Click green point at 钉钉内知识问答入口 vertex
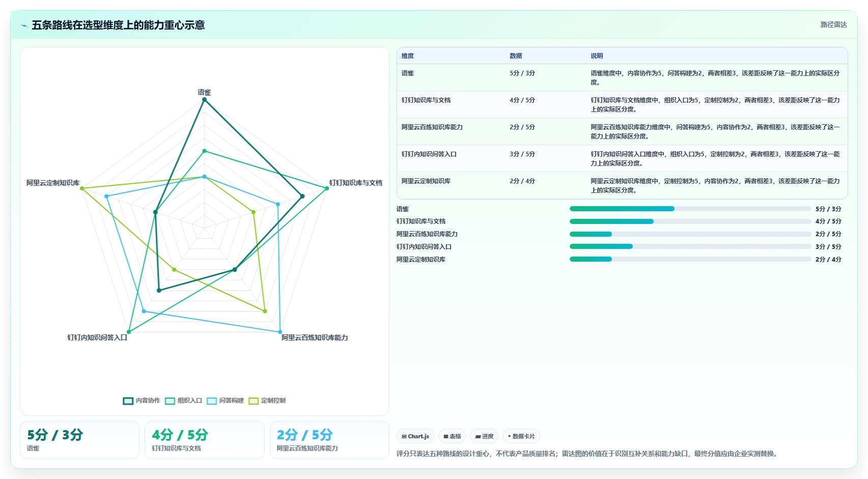Screen dimensions: 868x479 point(128,332)
